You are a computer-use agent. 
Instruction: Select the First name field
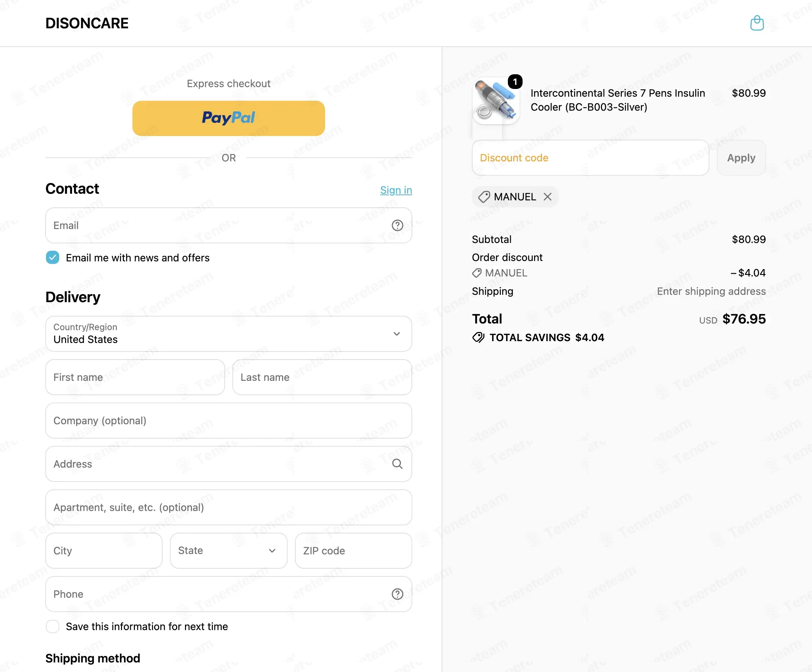click(x=135, y=377)
